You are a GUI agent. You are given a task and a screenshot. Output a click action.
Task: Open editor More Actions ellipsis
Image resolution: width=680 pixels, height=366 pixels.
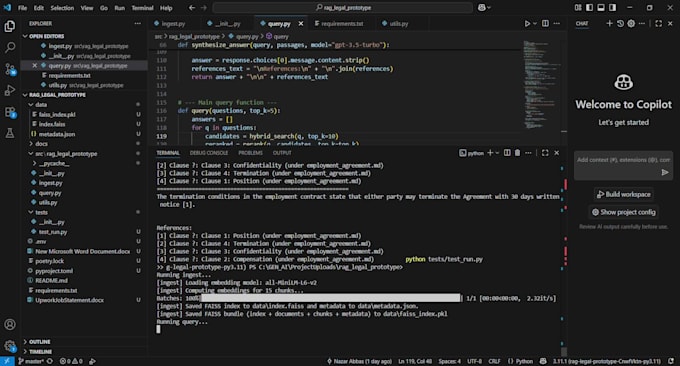pos(557,23)
